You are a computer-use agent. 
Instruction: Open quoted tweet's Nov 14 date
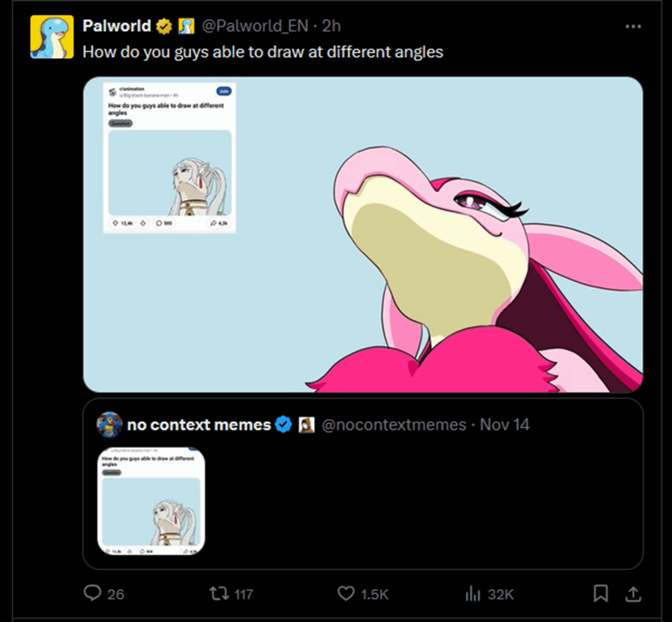pyautogui.click(x=504, y=425)
